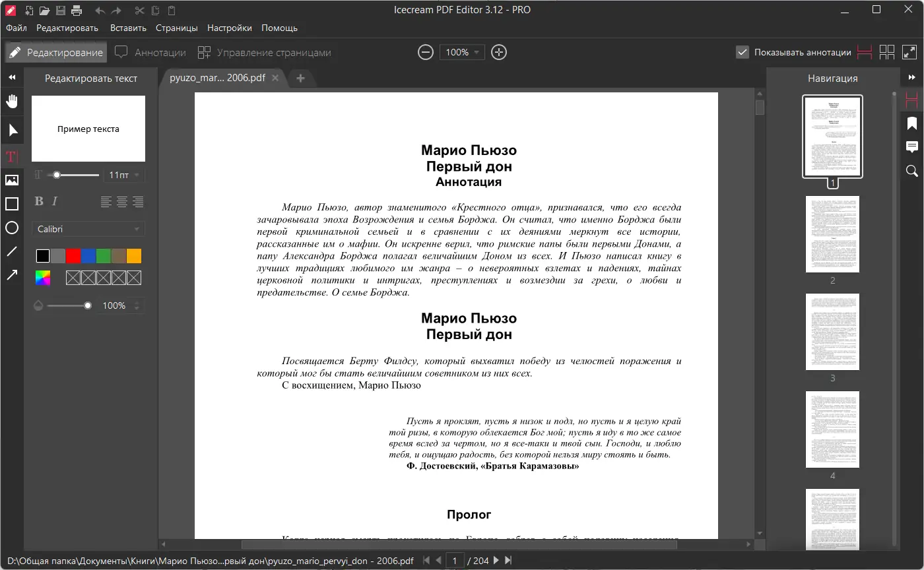The image size is (924, 570).
Task: Align text to the left
Action: point(106,202)
